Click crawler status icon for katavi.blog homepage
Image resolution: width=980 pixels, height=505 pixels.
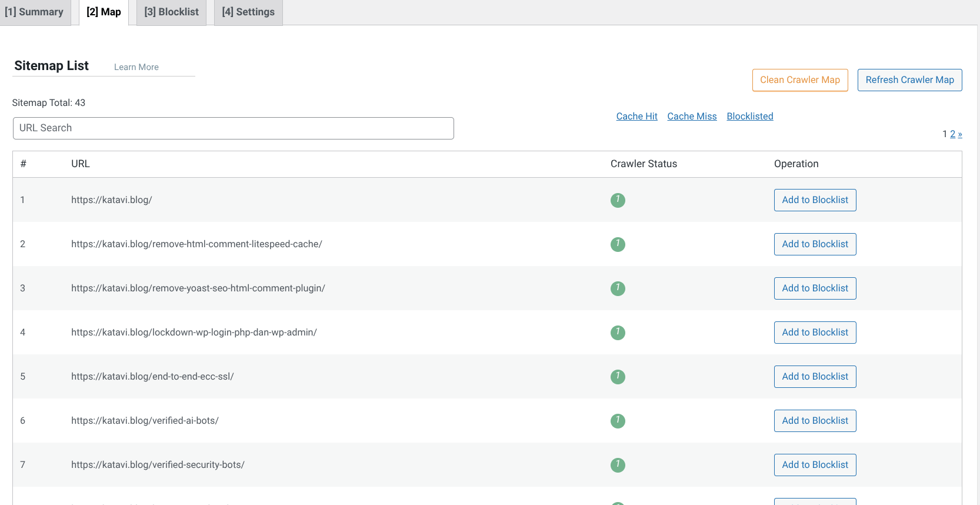[618, 200]
